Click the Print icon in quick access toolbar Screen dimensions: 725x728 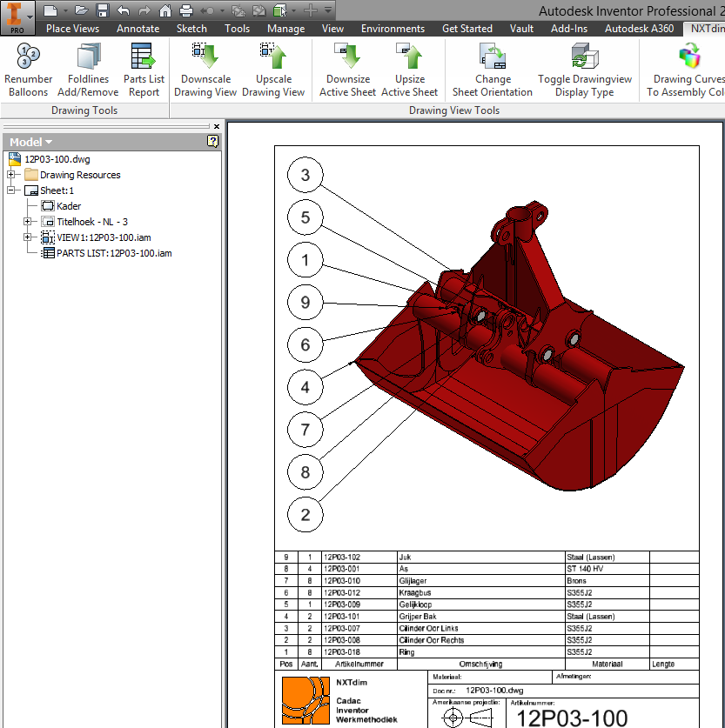click(185, 10)
